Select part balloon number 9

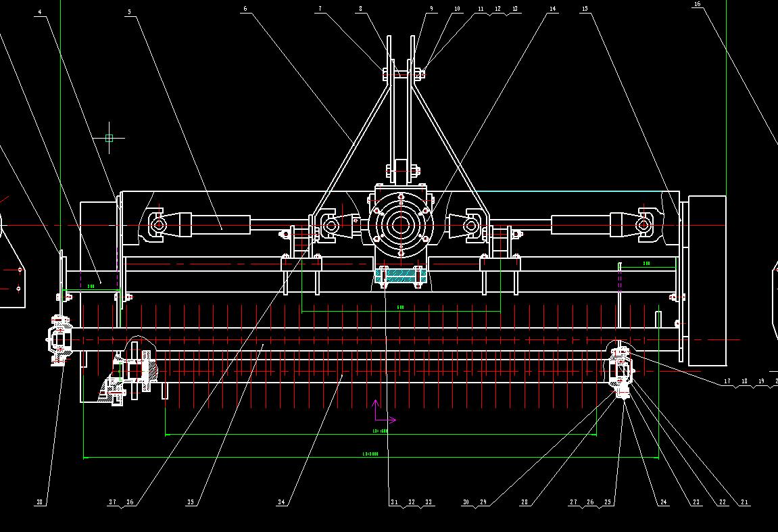pos(431,8)
